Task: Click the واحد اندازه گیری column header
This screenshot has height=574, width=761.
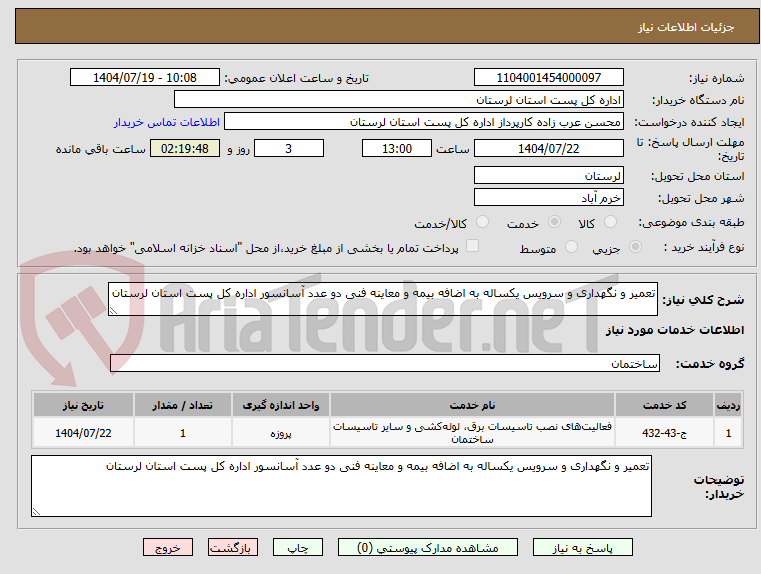Action: pyautogui.click(x=281, y=405)
